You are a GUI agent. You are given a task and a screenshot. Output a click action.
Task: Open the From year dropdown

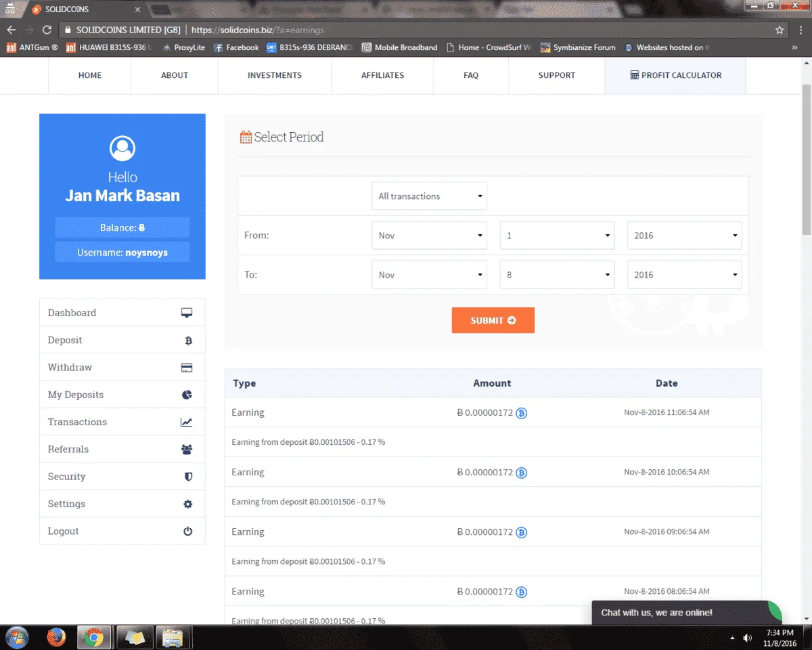(x=684, y=236)
